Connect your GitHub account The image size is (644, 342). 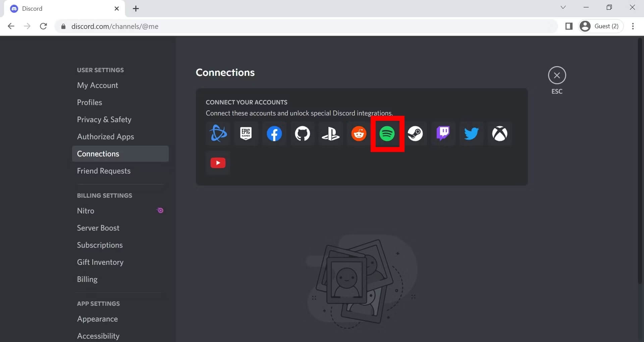tap(302, 134)
